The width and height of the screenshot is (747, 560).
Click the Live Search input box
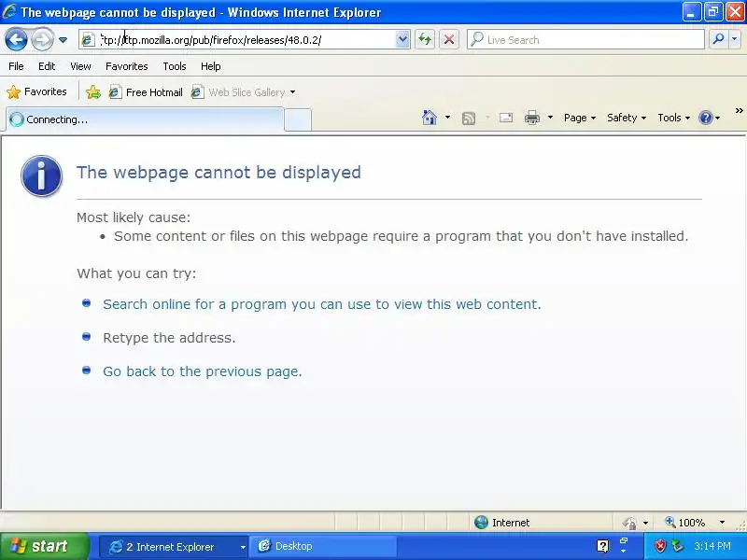coord(586,40)
